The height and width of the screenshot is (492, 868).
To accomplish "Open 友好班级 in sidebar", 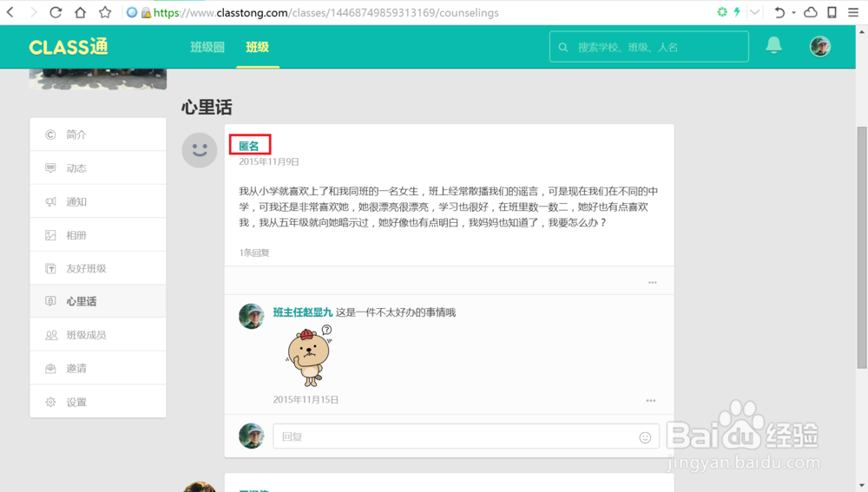I will 98,268.
